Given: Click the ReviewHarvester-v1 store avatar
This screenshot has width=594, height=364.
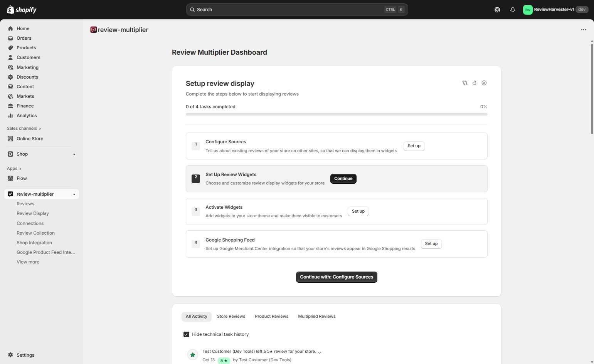Looking at the screenshot, I should 528,10.
